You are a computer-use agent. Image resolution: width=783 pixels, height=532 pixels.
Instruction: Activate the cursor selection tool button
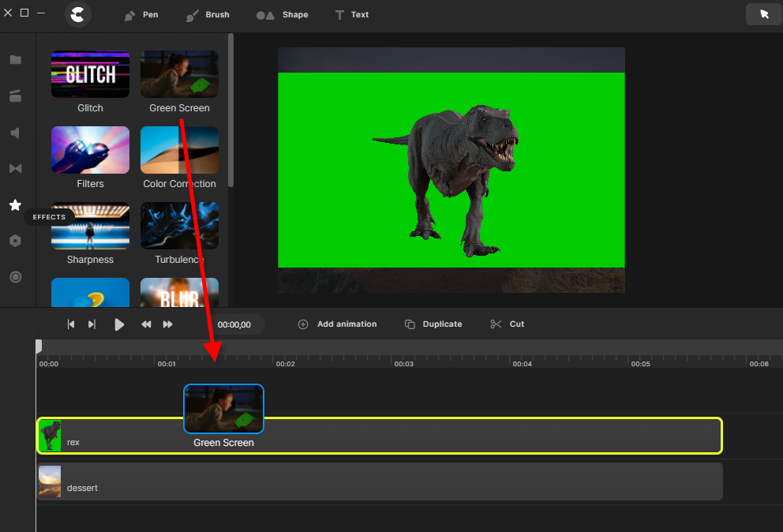click(763, 14)
